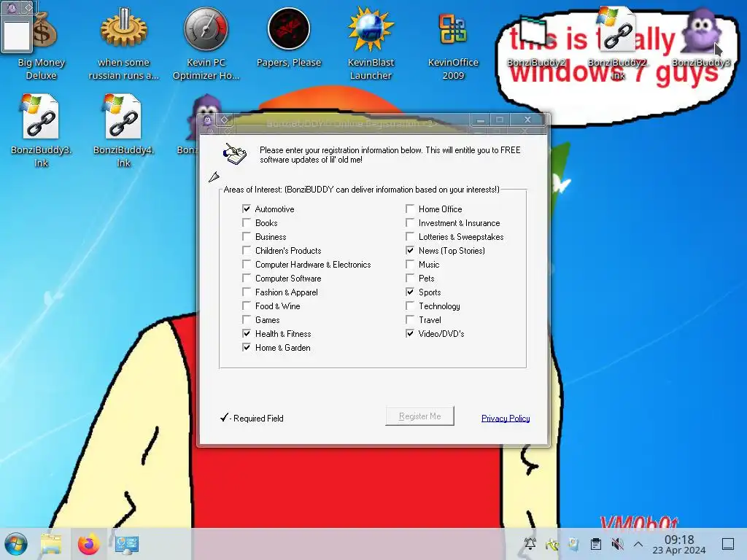Check the Home Office interest

410,209
